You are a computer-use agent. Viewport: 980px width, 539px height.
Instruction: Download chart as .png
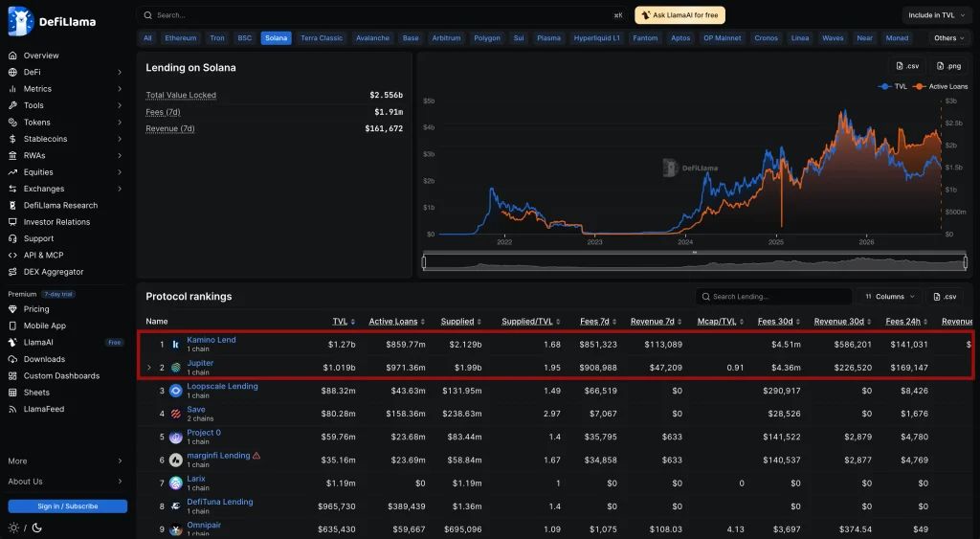pos(948,66)
